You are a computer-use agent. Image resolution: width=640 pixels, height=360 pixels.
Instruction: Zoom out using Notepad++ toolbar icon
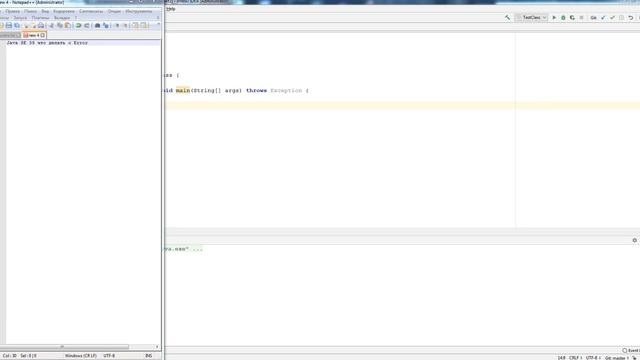coord(125,25)
